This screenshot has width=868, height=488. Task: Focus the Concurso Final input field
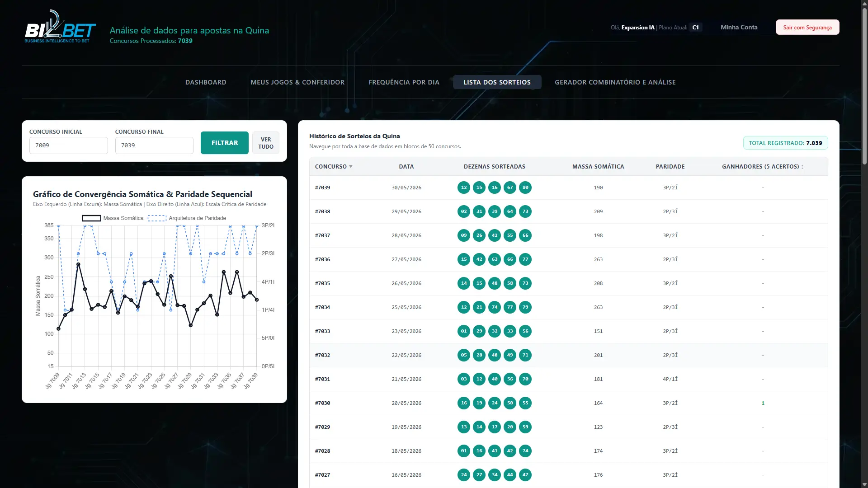[x=154, y=145]
